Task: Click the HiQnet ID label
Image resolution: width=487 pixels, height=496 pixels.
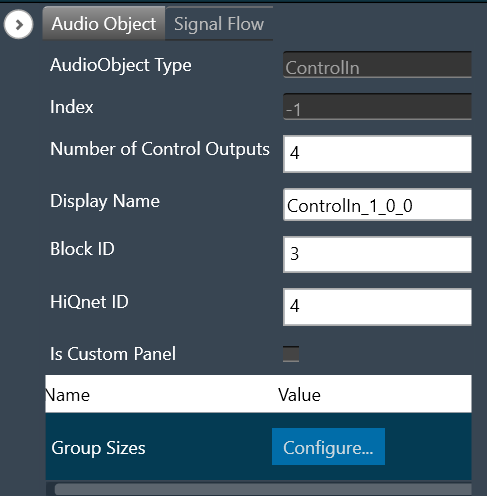Action: point(89,302)
